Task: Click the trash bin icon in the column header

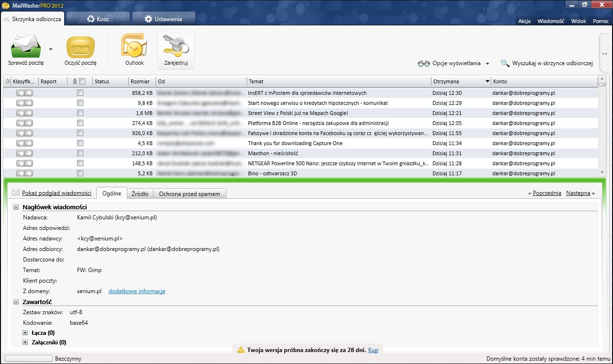Action: coord(75,81)
